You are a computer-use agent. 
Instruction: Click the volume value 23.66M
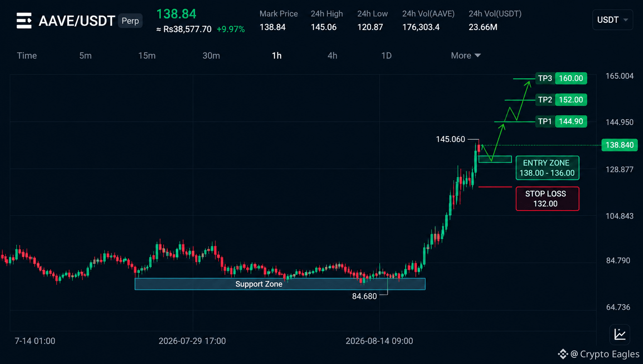point(483,27)
